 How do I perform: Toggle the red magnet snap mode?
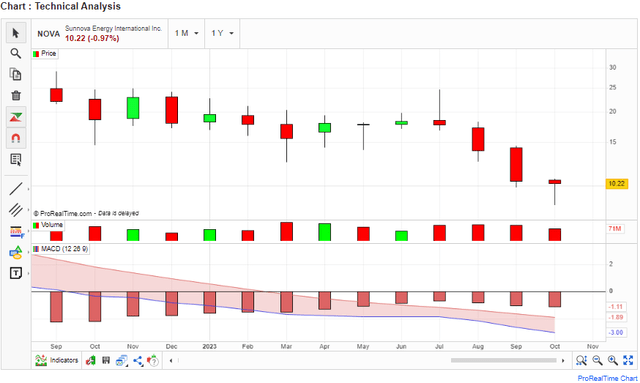coord(16,138)
